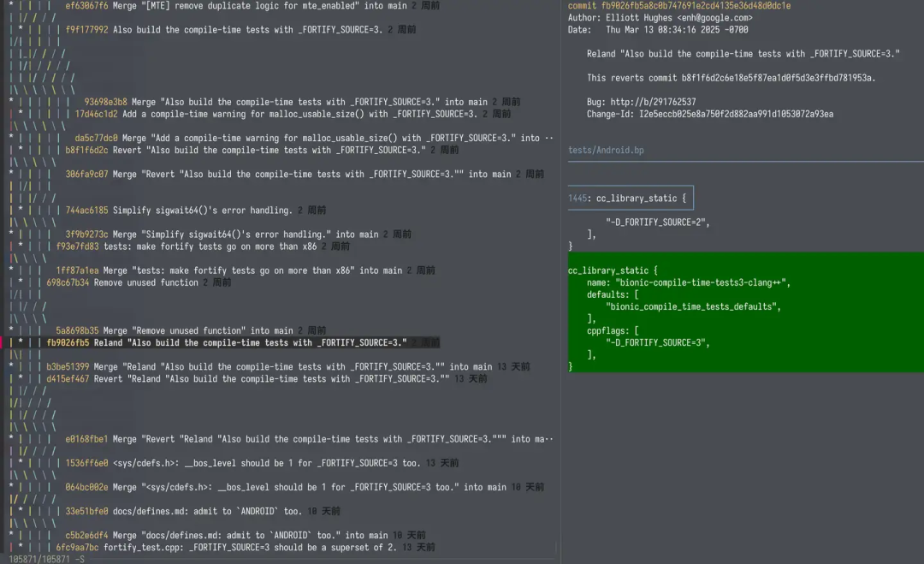Click the Reland commit title in details pane
This screenshot has width=924, height=564.
(743, 54)
